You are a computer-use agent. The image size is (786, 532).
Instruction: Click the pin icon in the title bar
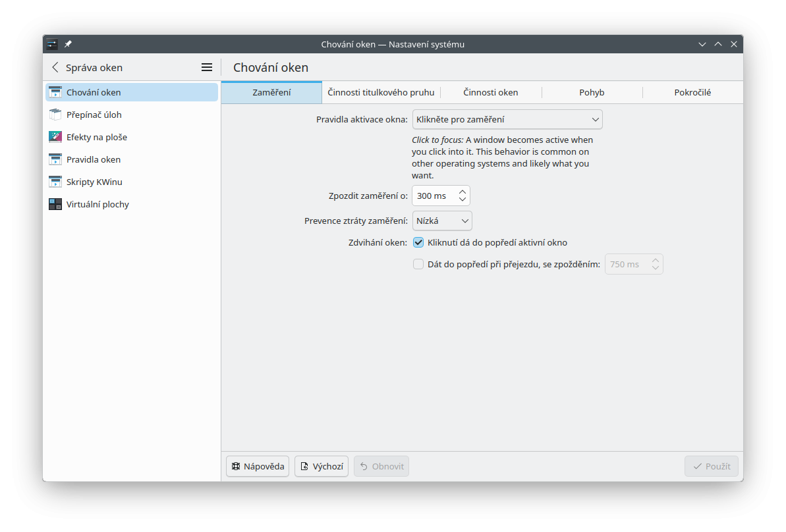(x=68, y=44)
